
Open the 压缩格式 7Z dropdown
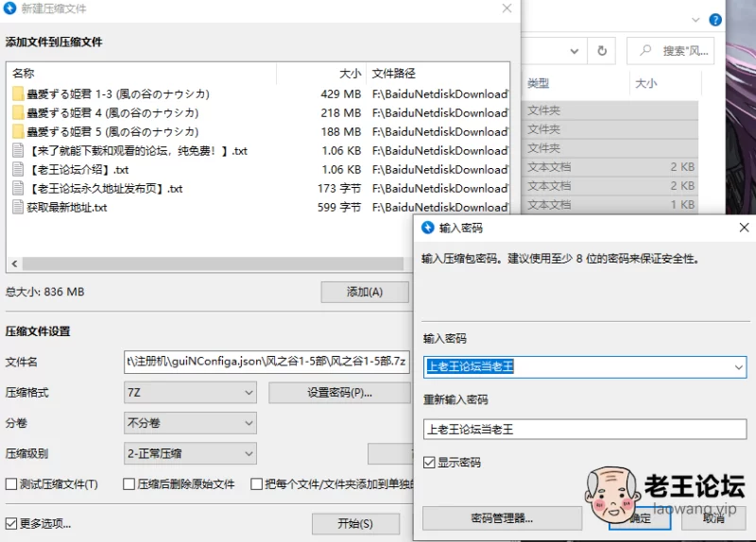point(190,393)
